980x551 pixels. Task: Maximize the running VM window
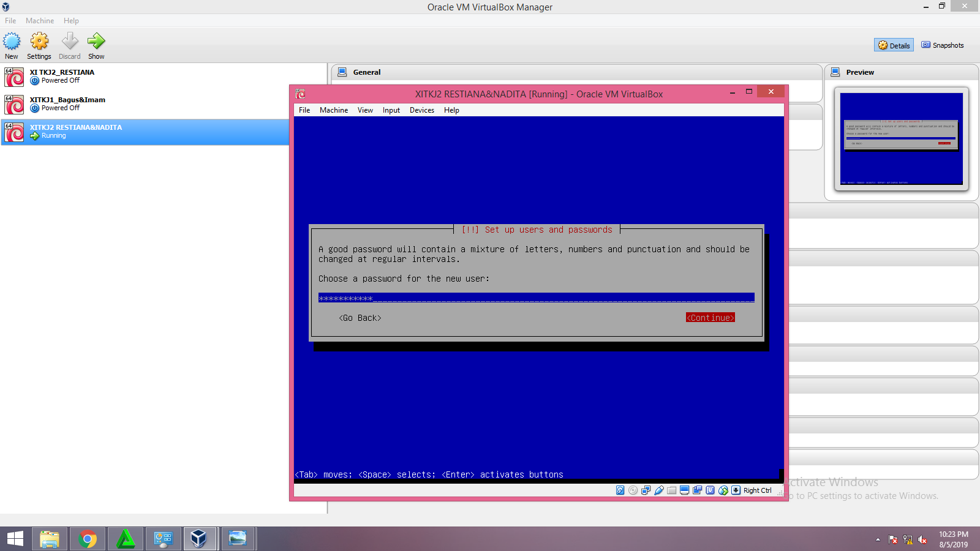(x=748, y=92)
